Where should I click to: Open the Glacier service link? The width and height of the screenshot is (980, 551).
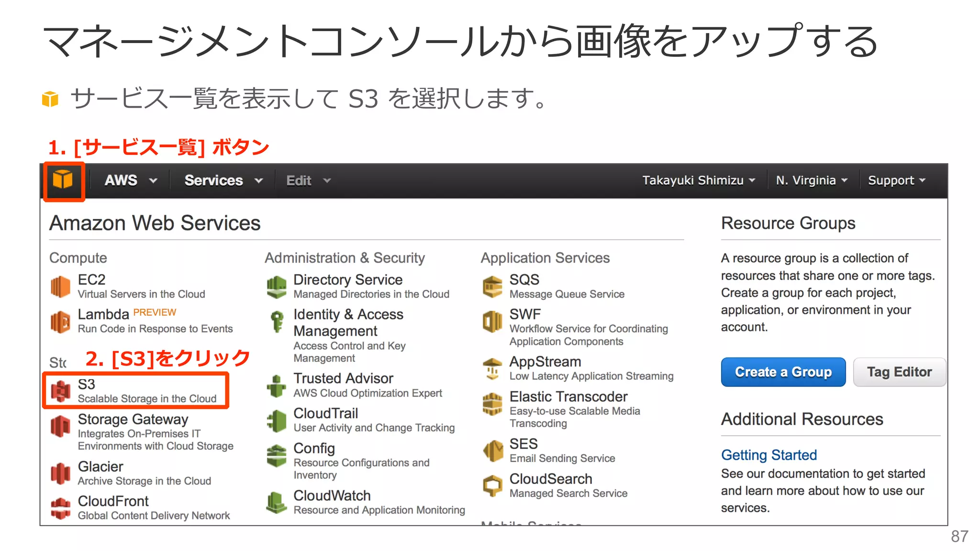point(100,466)
